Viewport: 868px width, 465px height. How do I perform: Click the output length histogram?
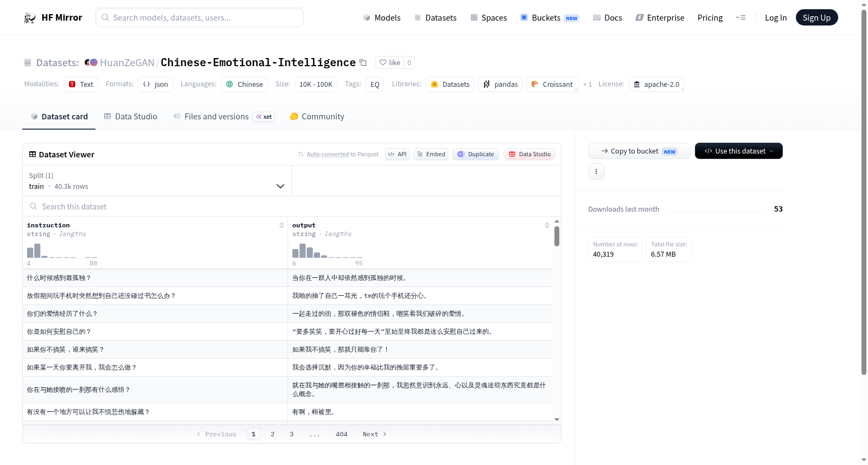coord(327,251)
